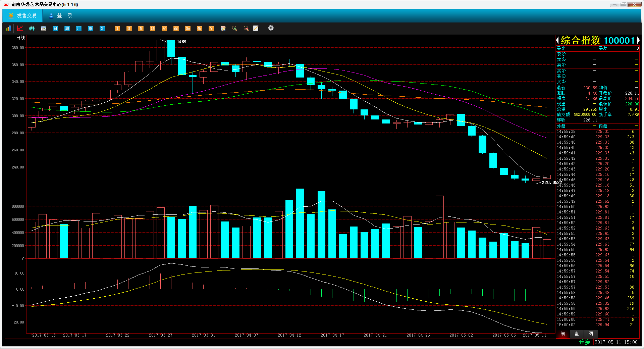Open the settings gear icon
Image resolution: width=644 pixels, height=349 pixels.
point(271,28)
